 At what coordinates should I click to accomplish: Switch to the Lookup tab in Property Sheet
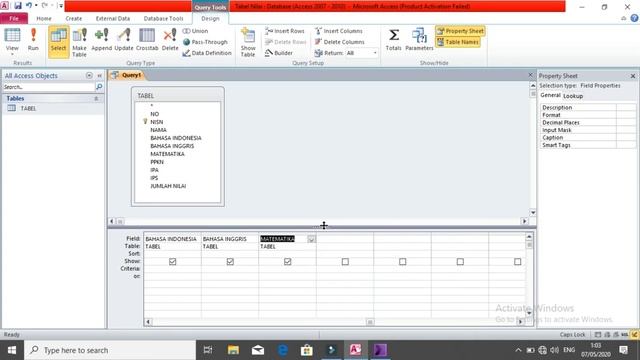click(x=573, y=96)
